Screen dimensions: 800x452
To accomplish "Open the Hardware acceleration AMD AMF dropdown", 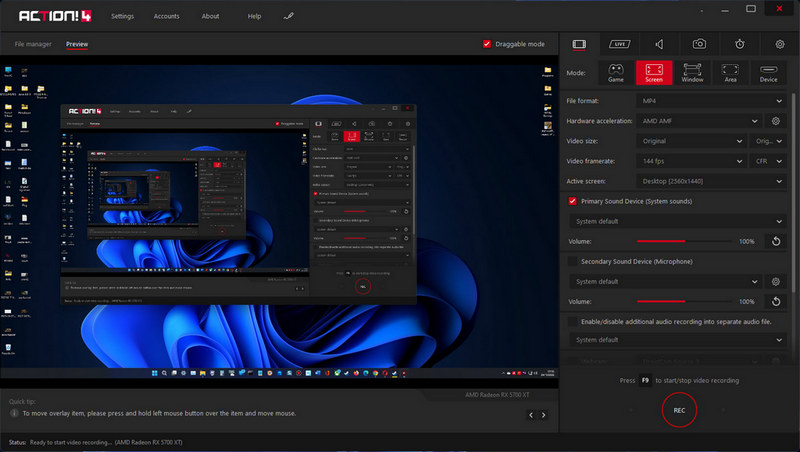I will tap(699, 121).
